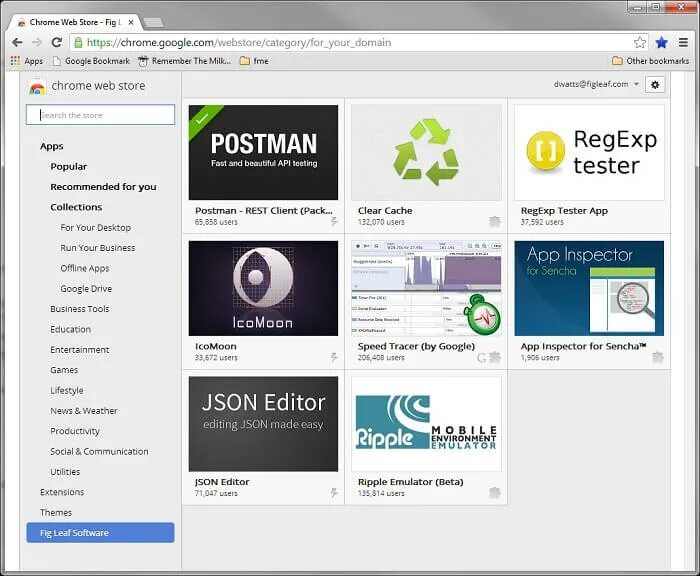Screen dimensions: 700x576
Task: Close the Chrome Web Store tab
Action: [x=131, y=22]
